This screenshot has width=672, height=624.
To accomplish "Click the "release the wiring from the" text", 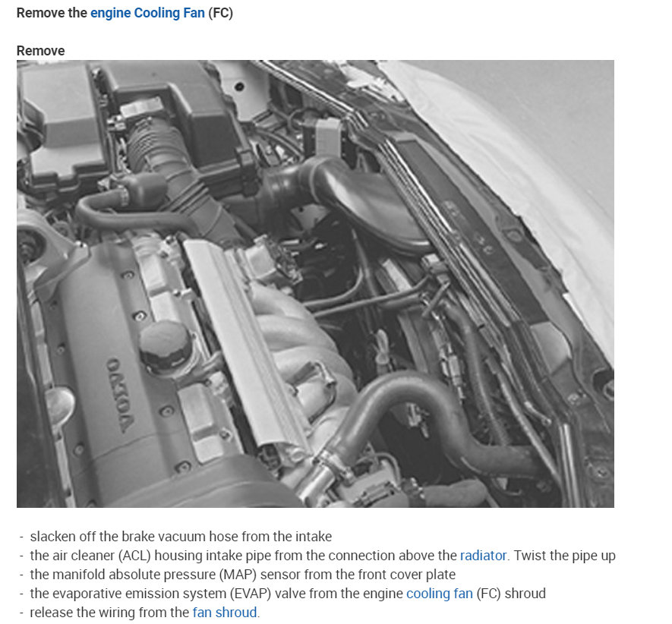I will click(109, 613).
